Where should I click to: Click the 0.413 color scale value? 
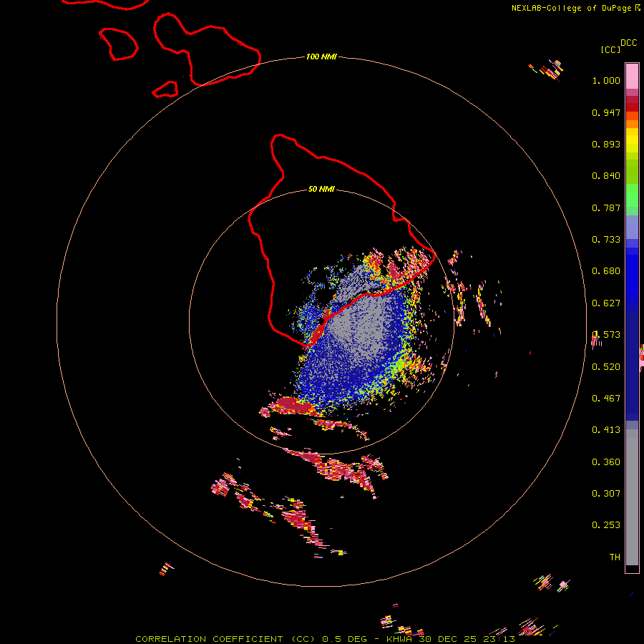click(606, 430)
